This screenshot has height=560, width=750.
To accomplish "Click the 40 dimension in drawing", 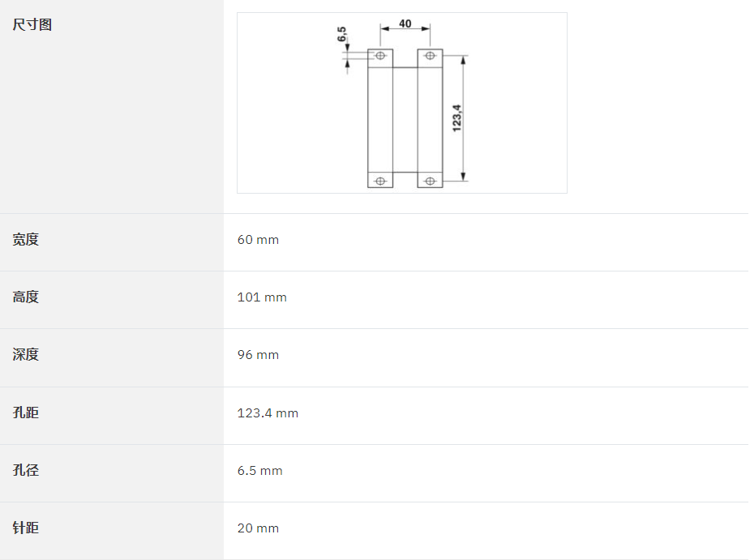I will pyautogui.click(x=405, y=24).
